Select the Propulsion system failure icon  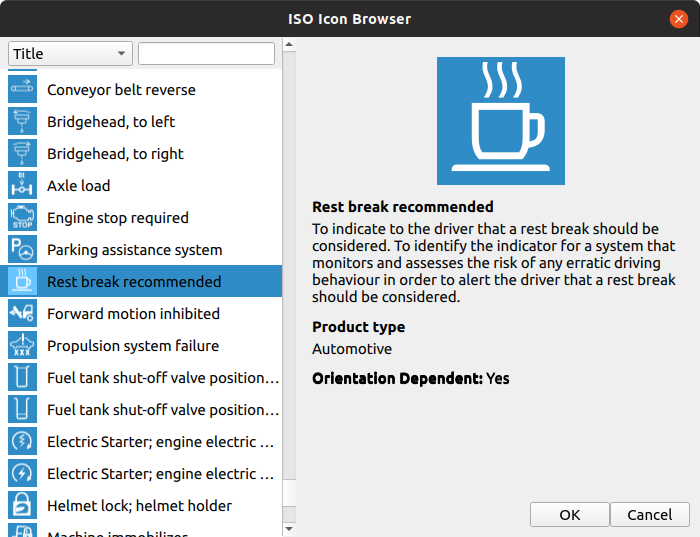22,346
